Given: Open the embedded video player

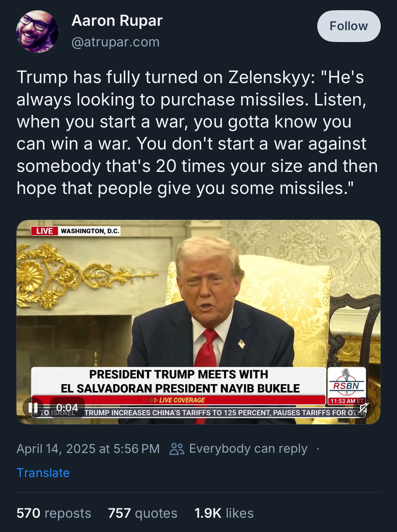Looking at the screenshot, I should (x=198, y=322).
